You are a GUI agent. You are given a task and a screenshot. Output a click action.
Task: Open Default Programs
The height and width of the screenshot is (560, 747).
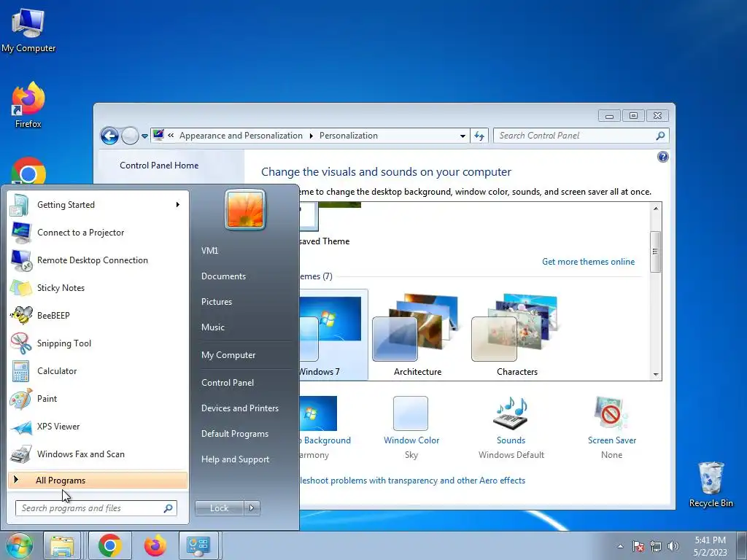(x=235, y=434)
